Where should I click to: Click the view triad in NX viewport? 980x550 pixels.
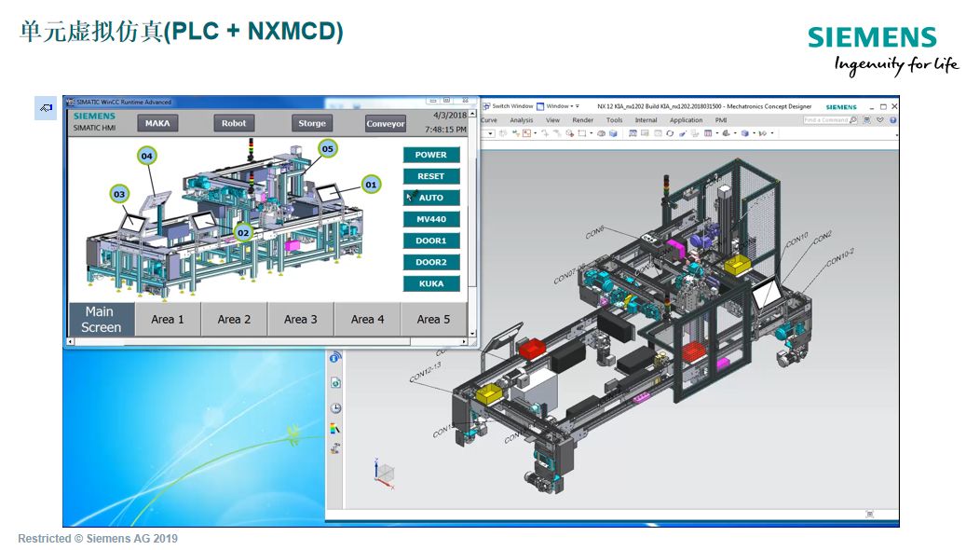click(x=384, y=474)
